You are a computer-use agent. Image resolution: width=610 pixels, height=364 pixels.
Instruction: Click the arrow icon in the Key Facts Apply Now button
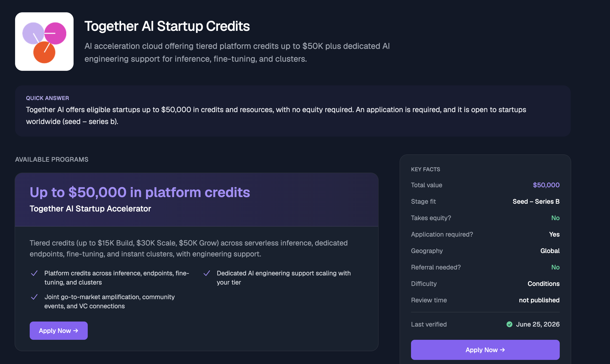tap(502, 350)
